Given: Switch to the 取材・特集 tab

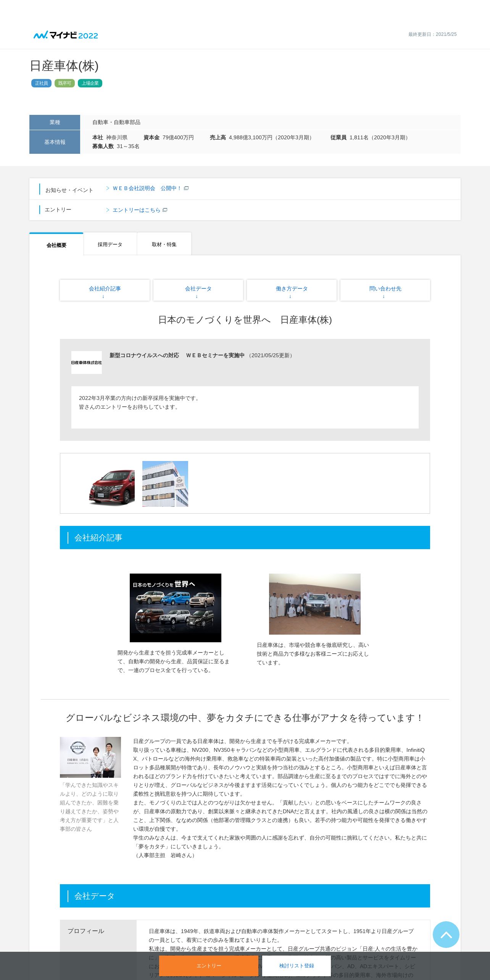Looking at the screenshot, I should tap(164, 244).
